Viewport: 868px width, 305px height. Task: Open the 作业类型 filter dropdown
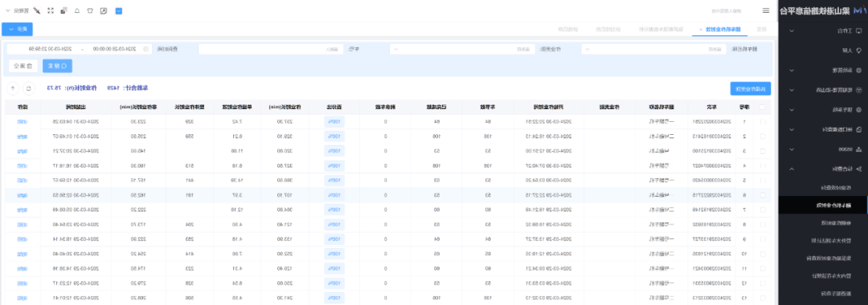(x=462, y=49)
